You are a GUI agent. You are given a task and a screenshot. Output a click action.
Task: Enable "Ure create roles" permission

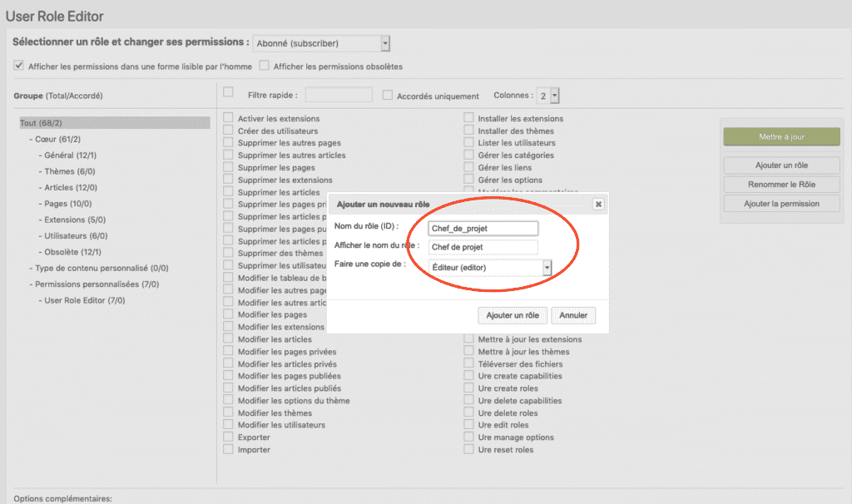pos(468,388)
